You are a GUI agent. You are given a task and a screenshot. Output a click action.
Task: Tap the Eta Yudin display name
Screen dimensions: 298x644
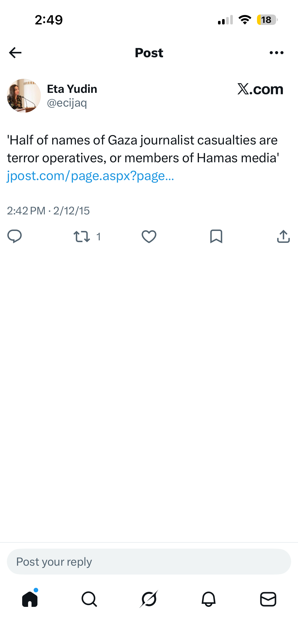point(72,89)
